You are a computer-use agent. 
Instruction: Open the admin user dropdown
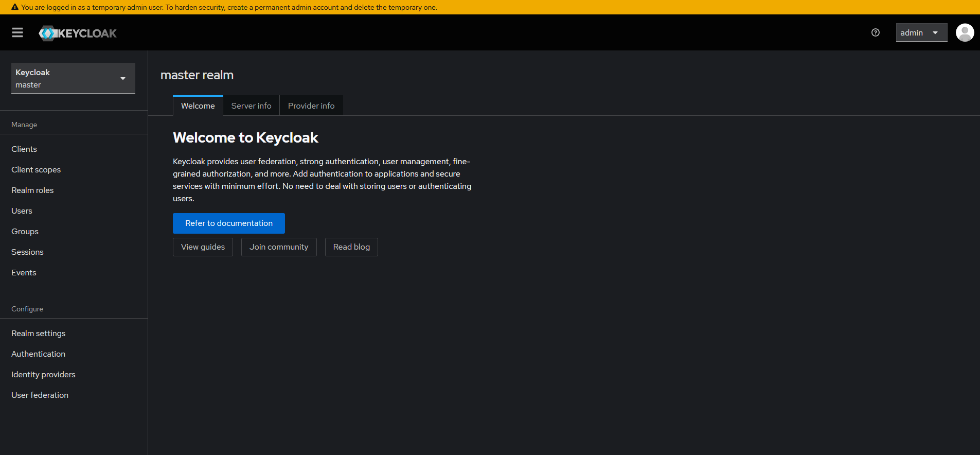point(921,32)
